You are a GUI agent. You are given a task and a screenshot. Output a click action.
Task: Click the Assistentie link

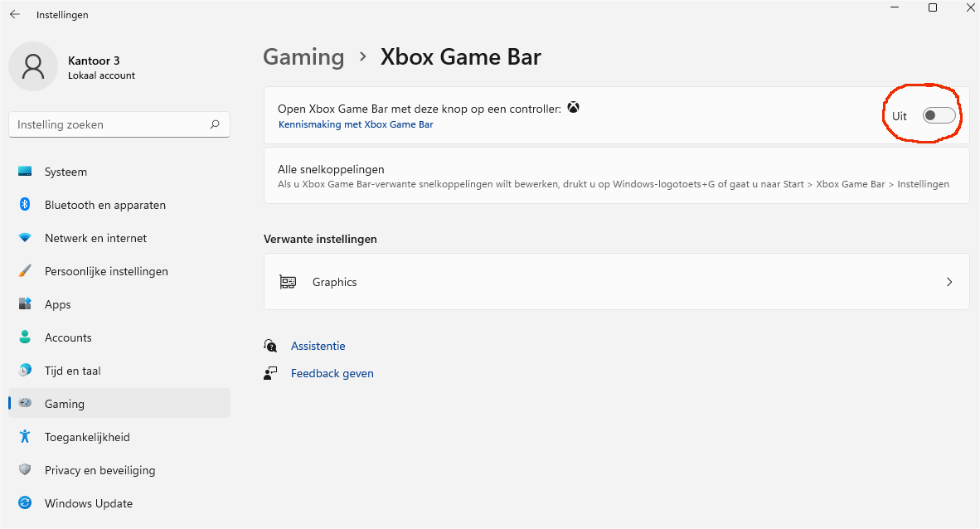click(318, 346)
